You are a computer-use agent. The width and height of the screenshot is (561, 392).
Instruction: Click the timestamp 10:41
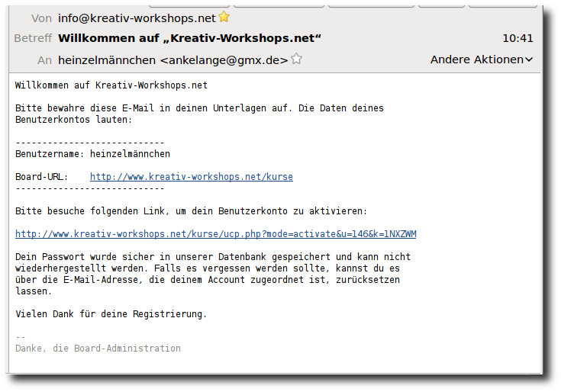pyautogui.click(x=517, y=39)
